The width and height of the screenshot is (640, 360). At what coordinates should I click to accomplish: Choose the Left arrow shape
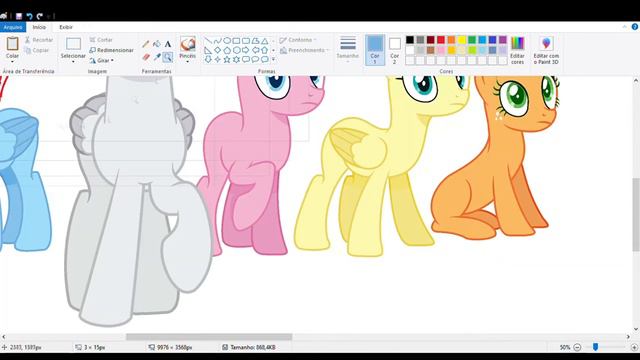click(x=255, y=50)
